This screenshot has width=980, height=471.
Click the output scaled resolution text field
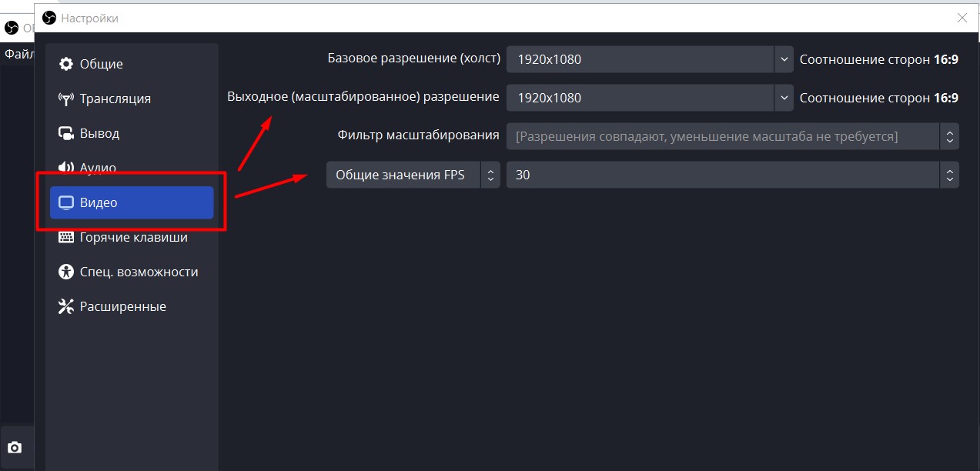click(x=639, y=98)
